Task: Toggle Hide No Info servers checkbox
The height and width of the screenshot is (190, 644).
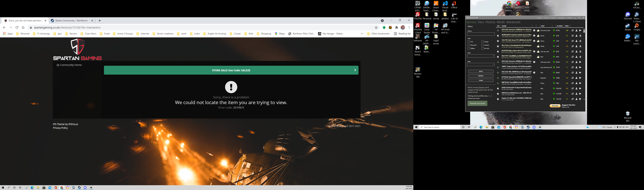Action: pyautogui.click(x=483, y=48)
